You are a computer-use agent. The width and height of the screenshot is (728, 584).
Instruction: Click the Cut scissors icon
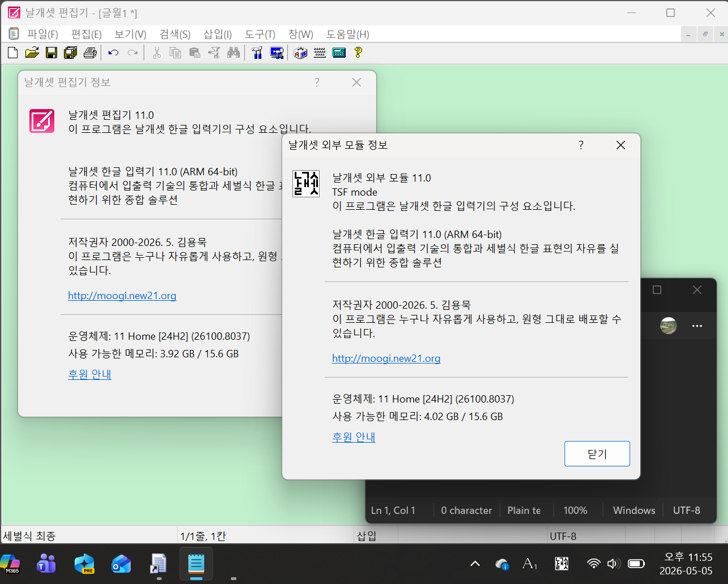click(x=157, y=53)
